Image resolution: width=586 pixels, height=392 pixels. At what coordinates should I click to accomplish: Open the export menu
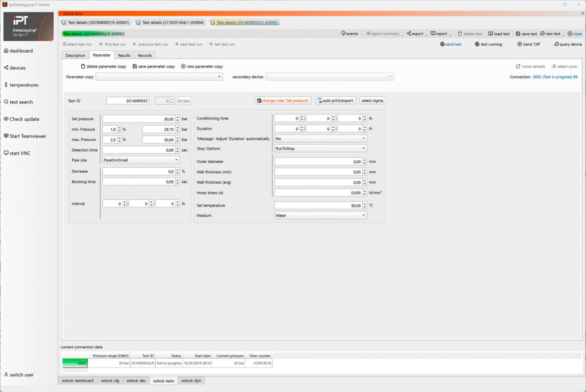click(x=415, y=34)
